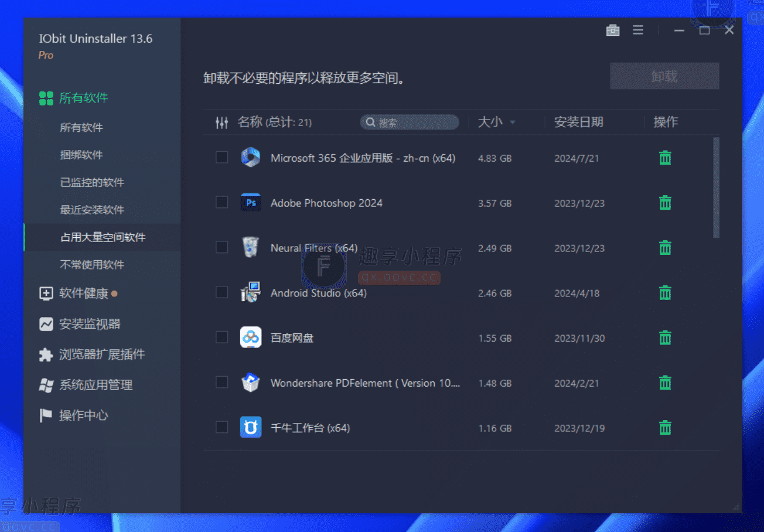Click the green 所有软件 grid icon
Image resolution: width=764 pixels, height=532 pixels.
(x=46, y=98)
